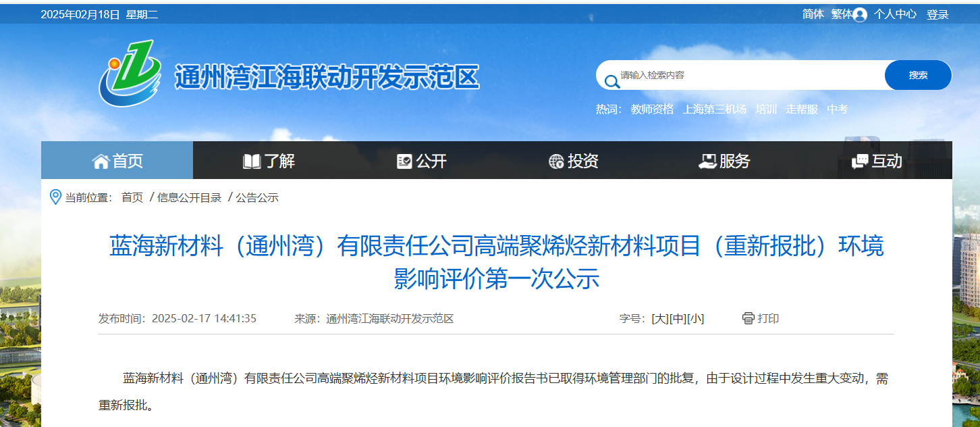Click publish time 2025-02-17 14:41:35
The image size is (980, 427).
coord(204,318)
